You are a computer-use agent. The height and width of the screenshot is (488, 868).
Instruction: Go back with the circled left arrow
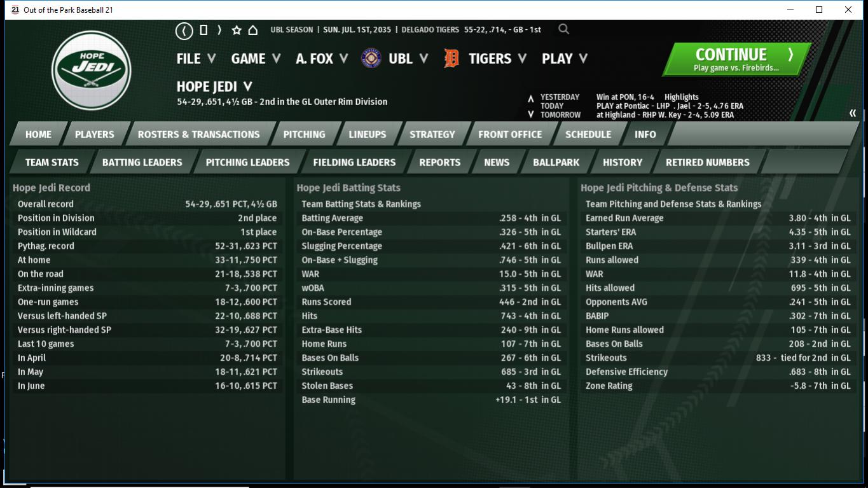184,30
